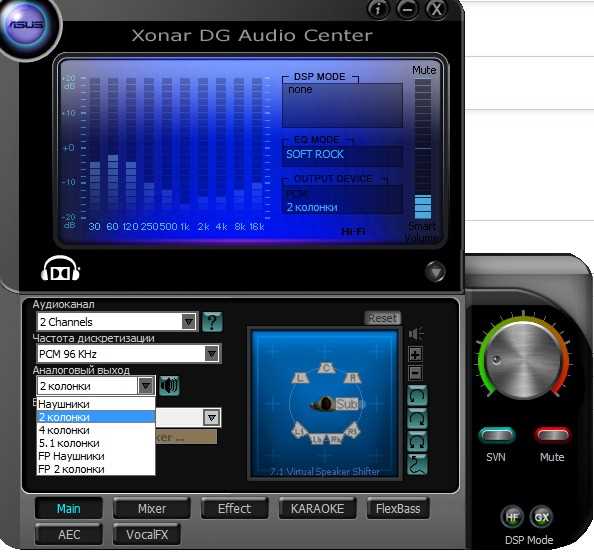Screen dimensions: 594x552
Task: Choose FP 2 колонки from the dropdown list
Action: coord(96,469)
